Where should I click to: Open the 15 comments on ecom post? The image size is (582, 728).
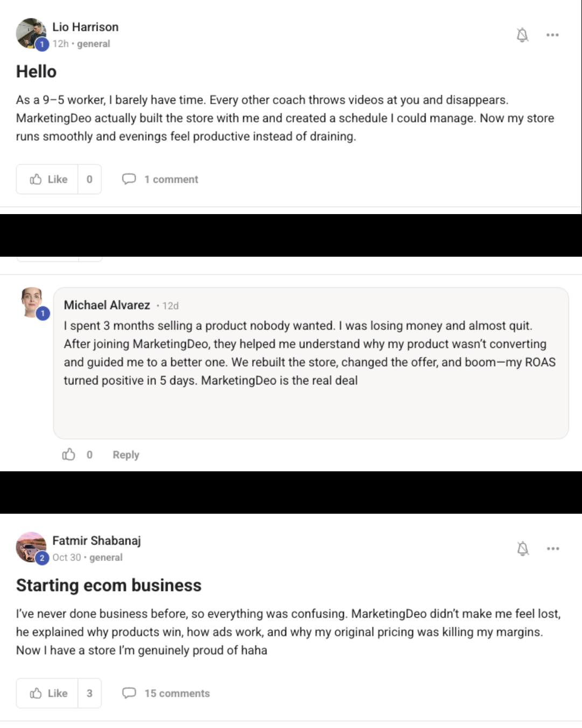click(x=176, y=693)
